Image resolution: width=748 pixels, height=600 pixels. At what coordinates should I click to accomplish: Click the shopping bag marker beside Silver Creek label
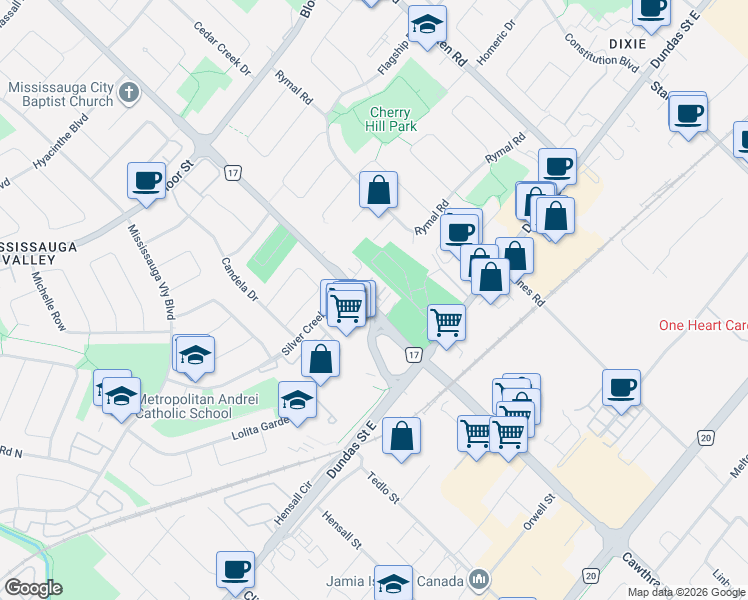pos(321,362)
